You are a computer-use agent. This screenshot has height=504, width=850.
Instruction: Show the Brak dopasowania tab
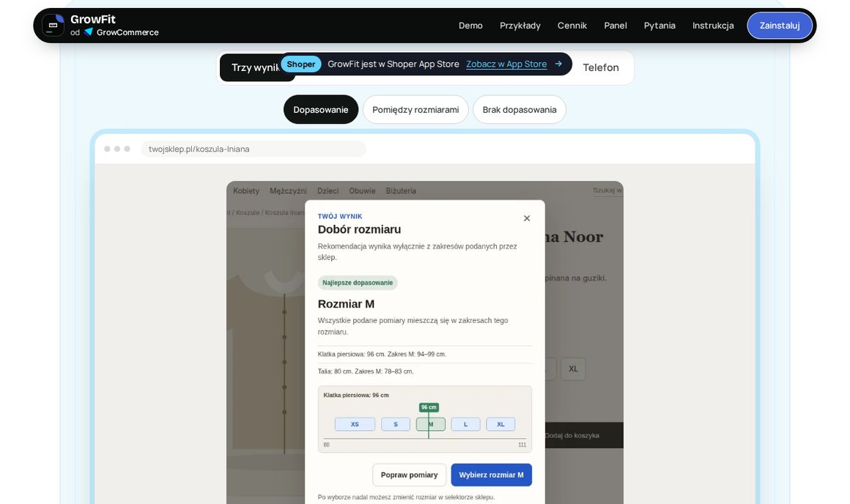coord(520,109)
